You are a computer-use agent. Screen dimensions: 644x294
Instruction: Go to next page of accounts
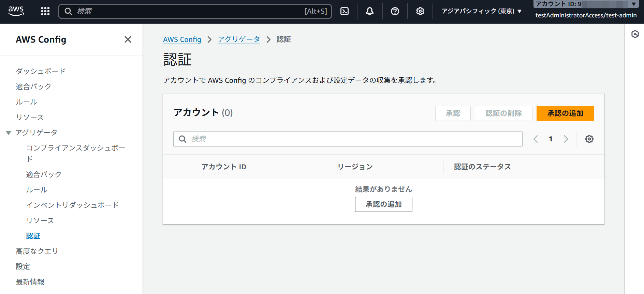566,139
